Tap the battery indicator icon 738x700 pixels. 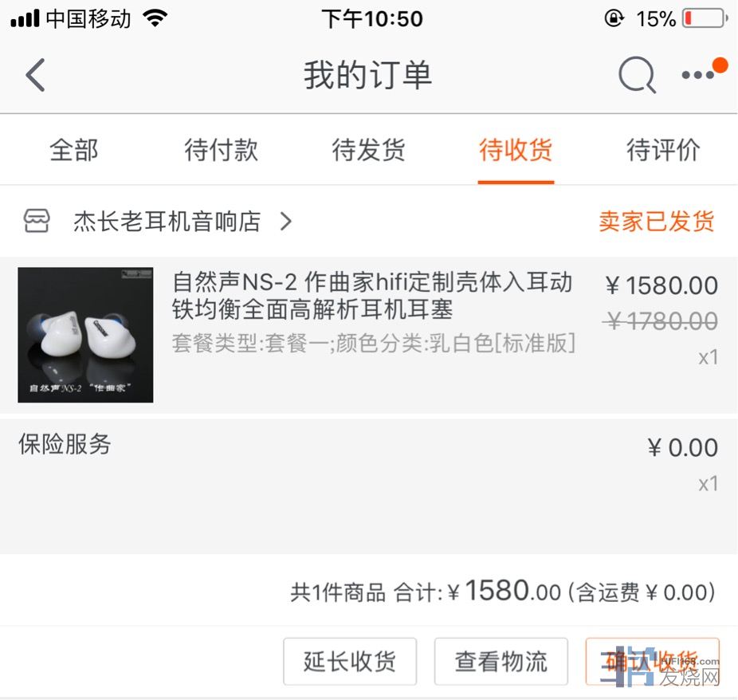[x=705, y=18]
